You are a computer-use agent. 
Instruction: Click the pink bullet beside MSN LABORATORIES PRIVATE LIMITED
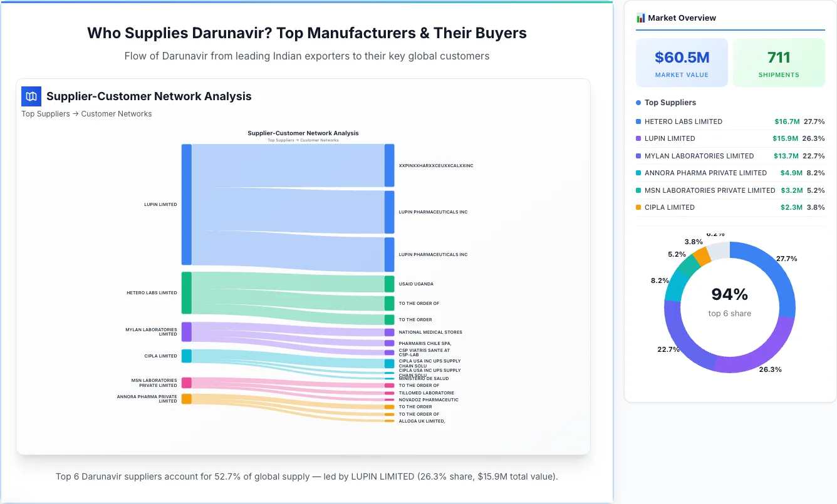coord(637,190)
